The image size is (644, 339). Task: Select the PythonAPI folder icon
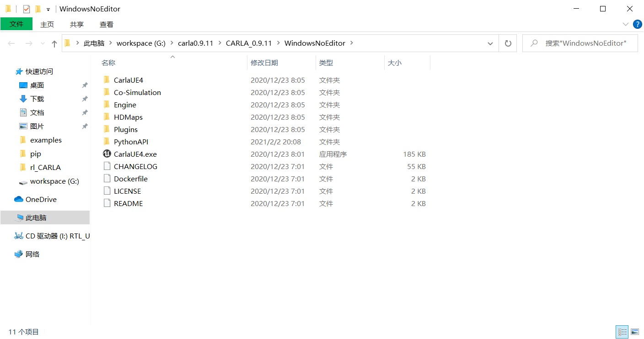(107, 142)
